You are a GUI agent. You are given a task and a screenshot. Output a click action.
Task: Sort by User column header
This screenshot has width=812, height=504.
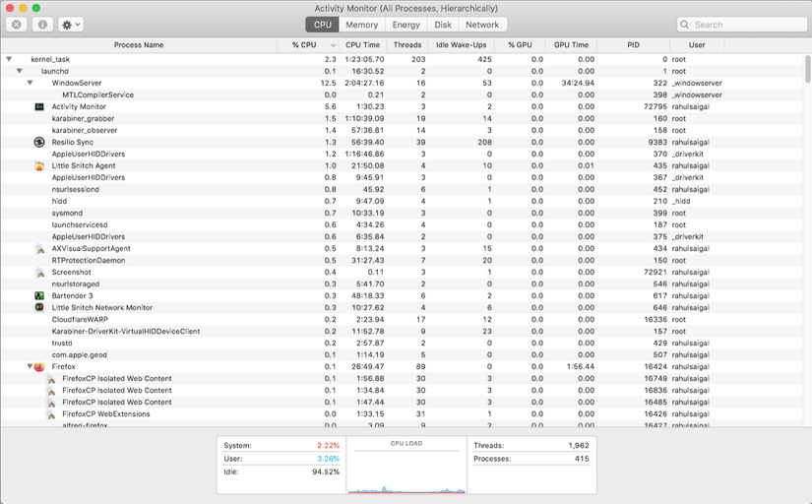pos(697,45)
